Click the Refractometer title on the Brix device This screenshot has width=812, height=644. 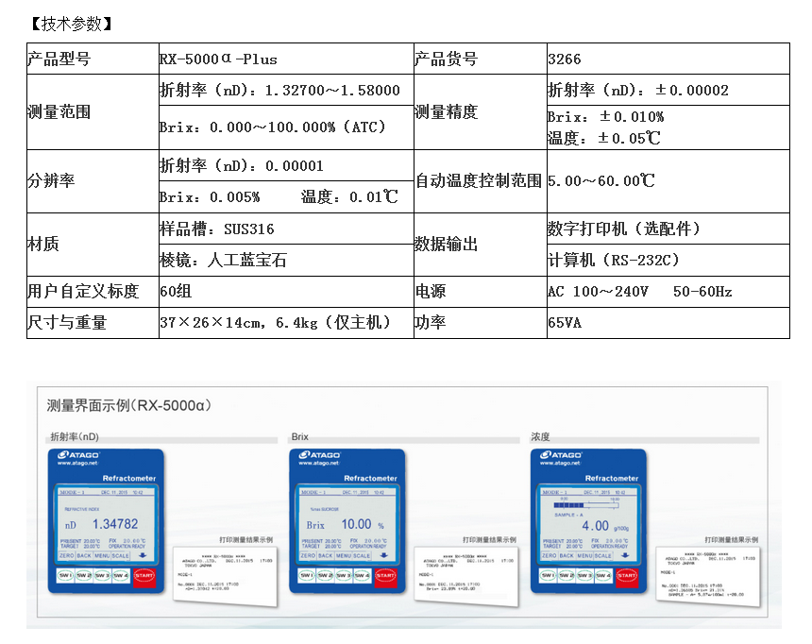[x=370, y=478]
